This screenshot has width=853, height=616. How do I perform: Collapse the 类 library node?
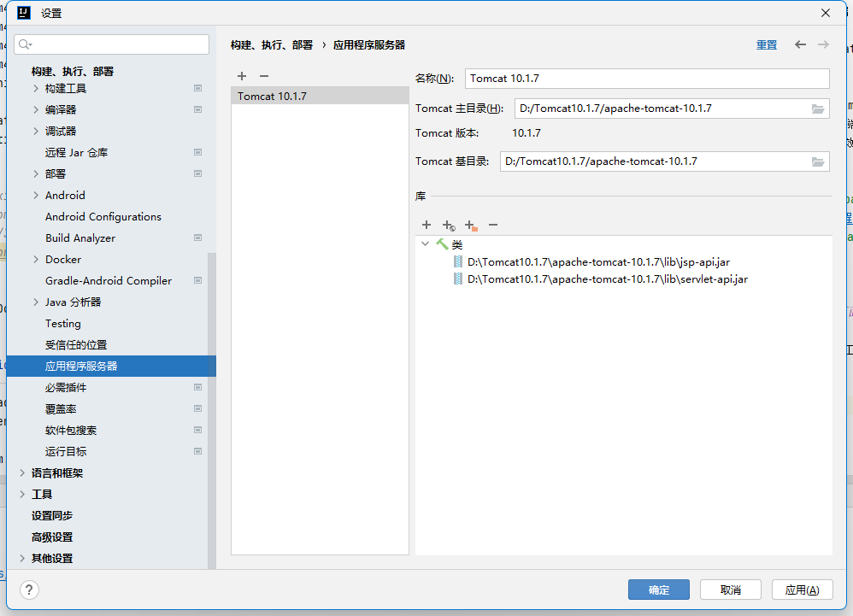pos(426,244)
